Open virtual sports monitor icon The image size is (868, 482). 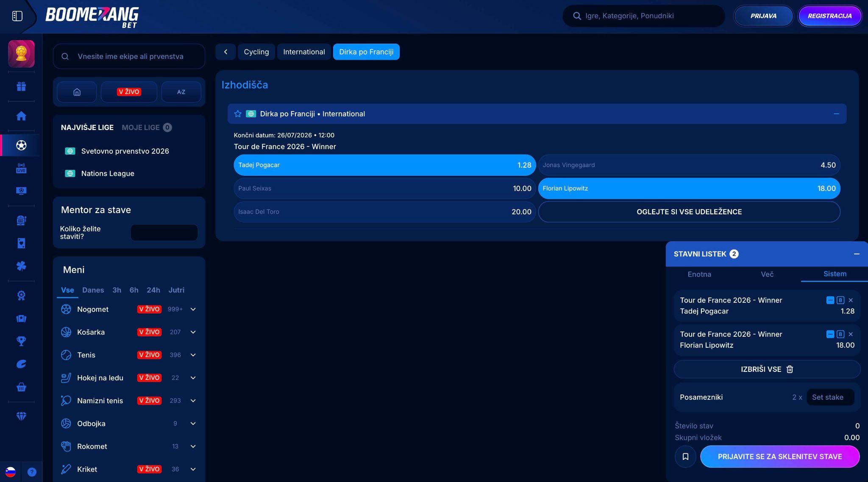[21, 191]
